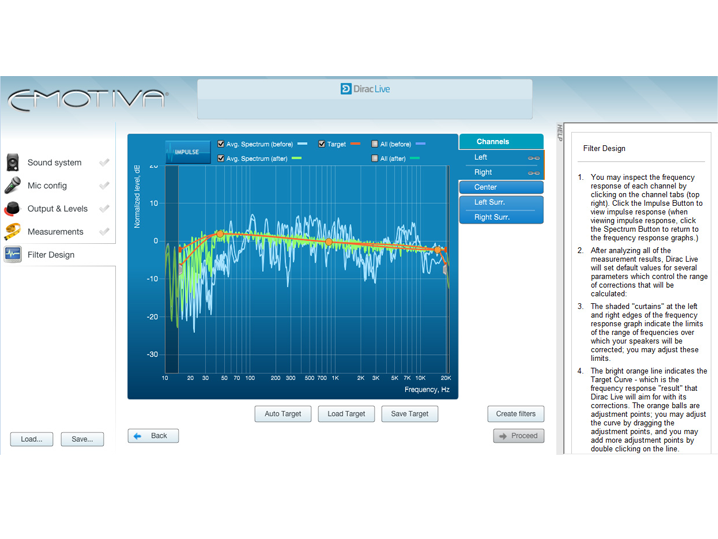Click the Mic config microphone icon
This screenshot has height=539, width=718.
[x=13, y=186]
